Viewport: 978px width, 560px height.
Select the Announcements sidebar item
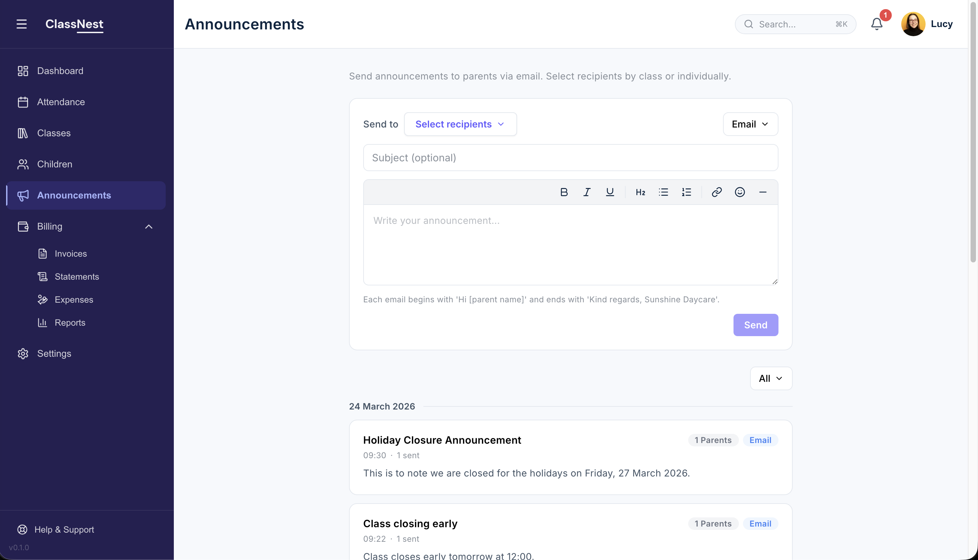coord(86,195)
